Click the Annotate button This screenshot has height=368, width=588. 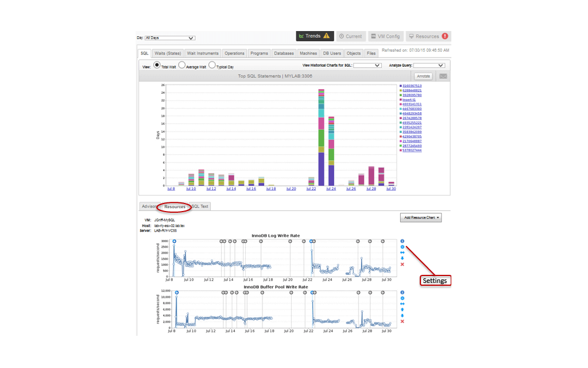tap(423, 76)
